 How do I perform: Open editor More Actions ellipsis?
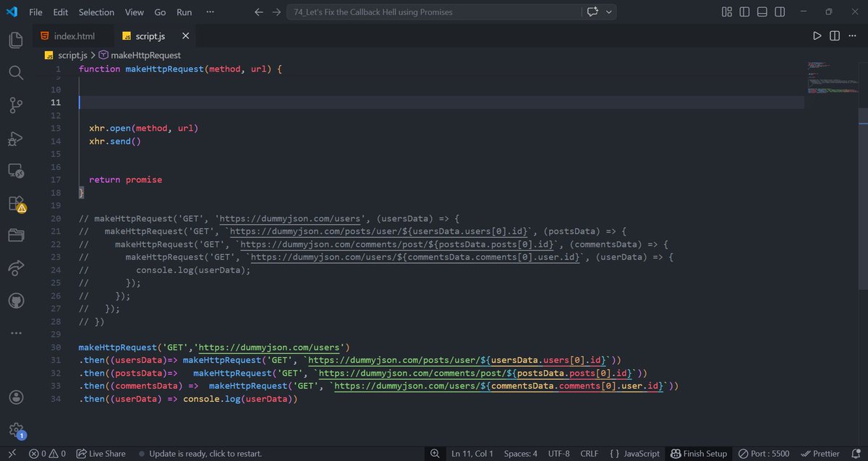(851, 35)
